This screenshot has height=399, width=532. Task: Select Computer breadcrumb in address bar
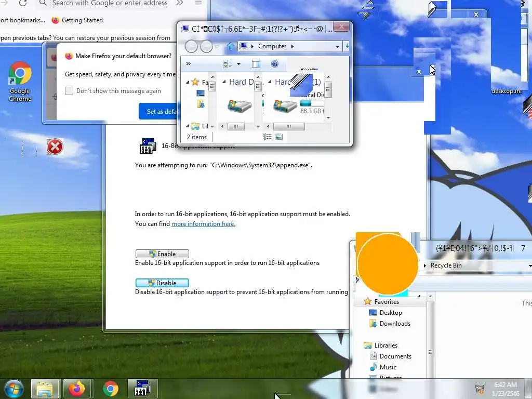point(272,46)
